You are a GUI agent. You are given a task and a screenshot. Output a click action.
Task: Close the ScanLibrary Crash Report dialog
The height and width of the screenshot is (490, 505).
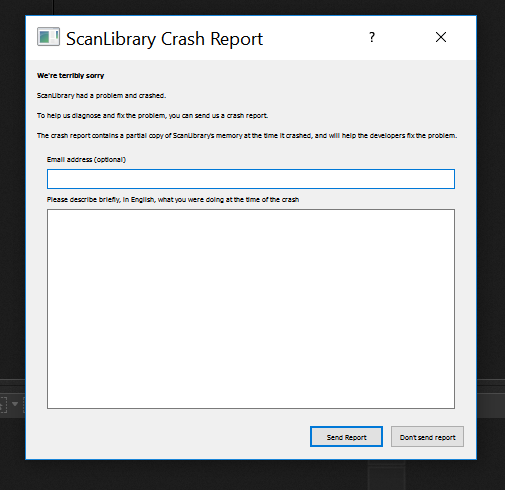[x=441, y=37]
